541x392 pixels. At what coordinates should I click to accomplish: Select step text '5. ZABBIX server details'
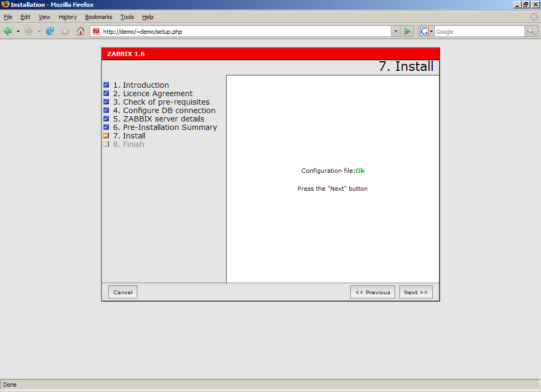[158, 119]
